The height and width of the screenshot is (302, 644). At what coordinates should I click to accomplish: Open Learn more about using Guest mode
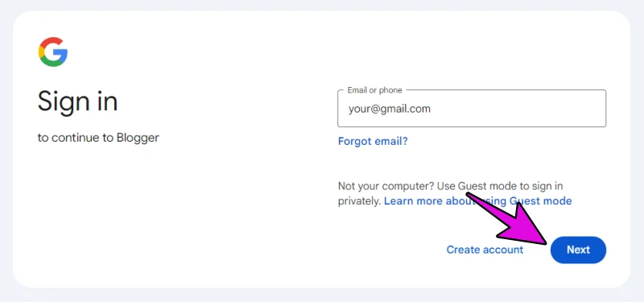tap(477, 201)
